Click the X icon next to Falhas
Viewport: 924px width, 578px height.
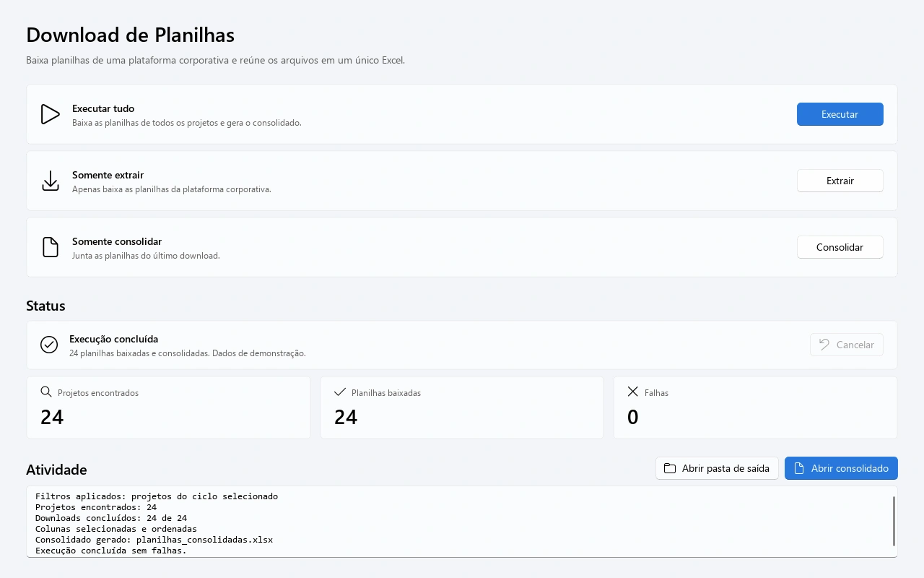pos(633,392)
